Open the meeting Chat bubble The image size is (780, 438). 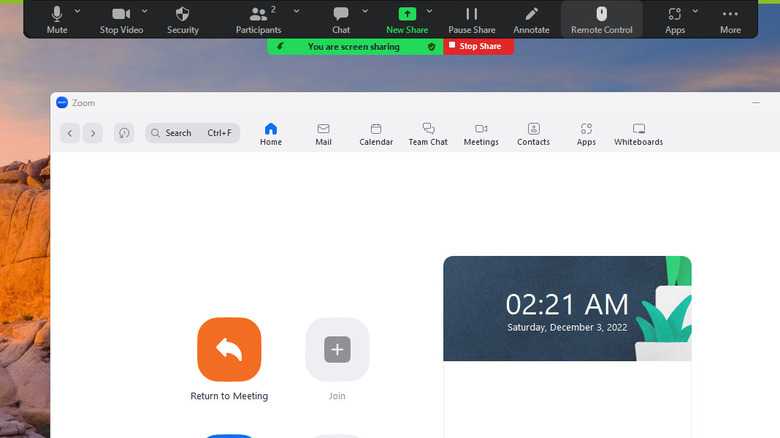click(341, 20)
